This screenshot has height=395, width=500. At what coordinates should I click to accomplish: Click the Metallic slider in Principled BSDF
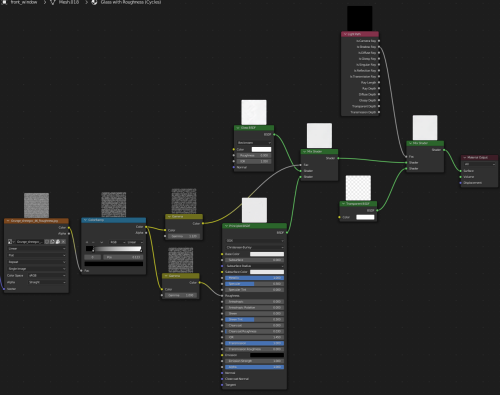pyautogui.click(x=255, y=278)
